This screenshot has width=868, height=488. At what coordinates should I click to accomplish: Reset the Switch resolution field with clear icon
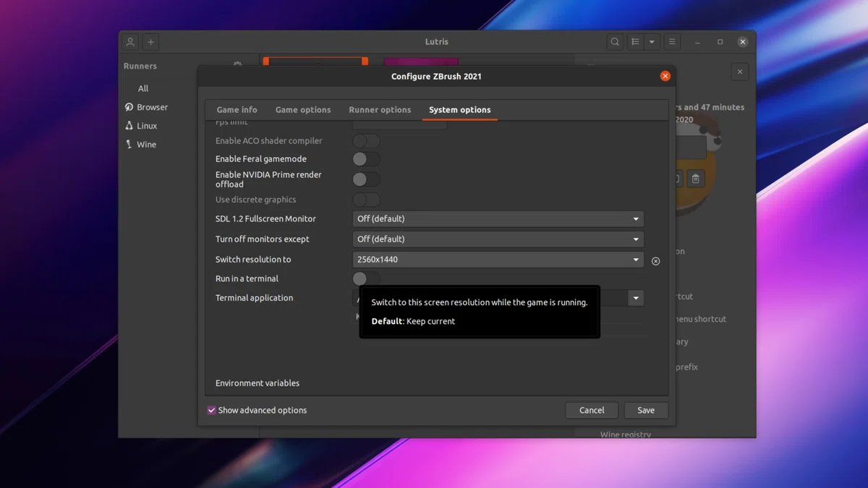click(x=655, y=261)
